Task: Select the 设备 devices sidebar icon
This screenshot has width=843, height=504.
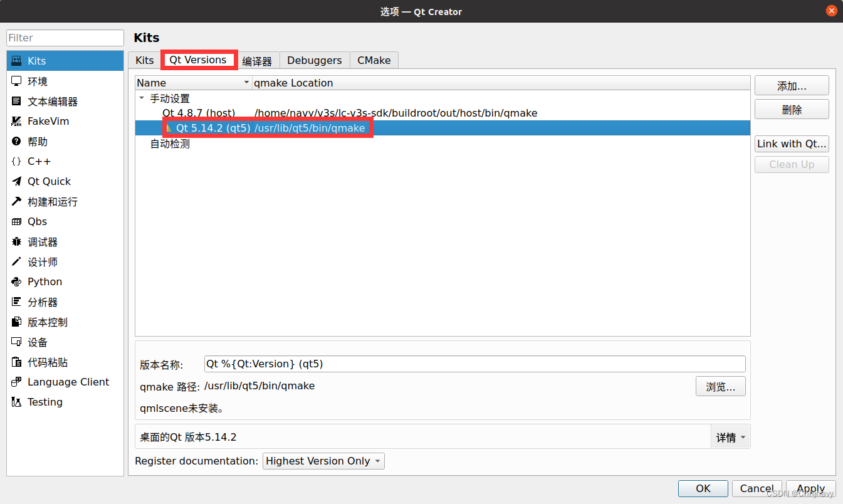Action: pyautogui.click(x=36, y=342)
